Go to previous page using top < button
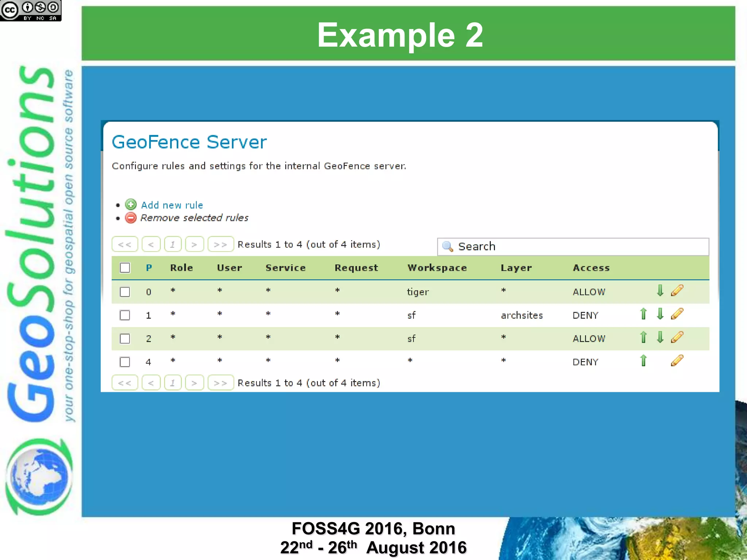 (x=151, y=244)
